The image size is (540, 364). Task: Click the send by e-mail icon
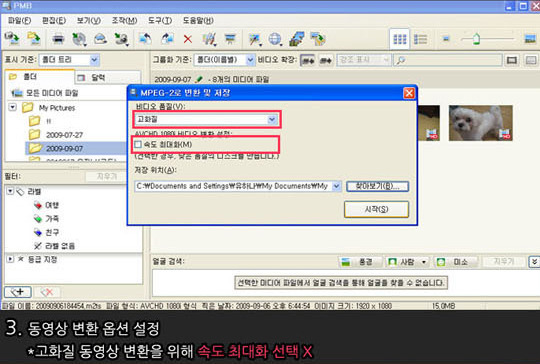[x=100, y=39]
